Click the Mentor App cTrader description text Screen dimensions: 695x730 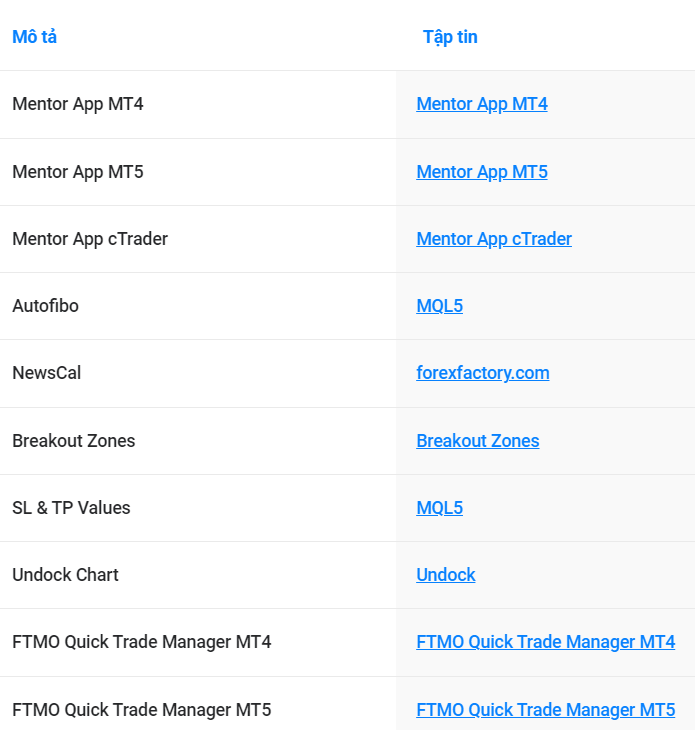pyautogui.click(x=90, y=239)
